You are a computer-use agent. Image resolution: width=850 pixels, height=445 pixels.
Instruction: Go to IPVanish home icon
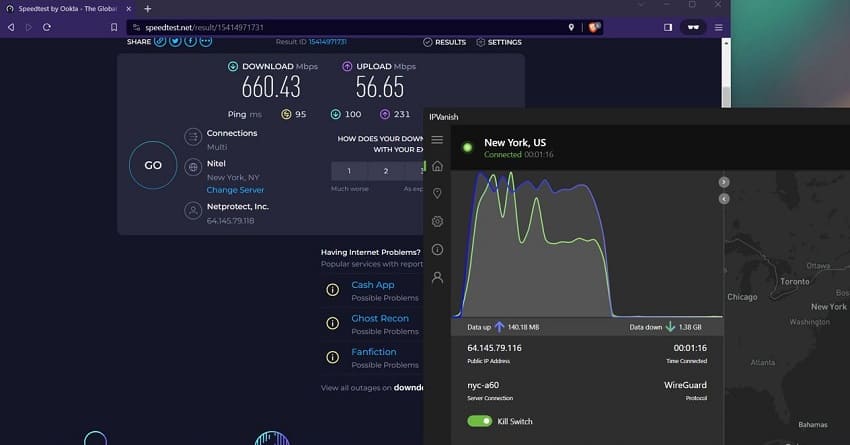coord(437,166)
